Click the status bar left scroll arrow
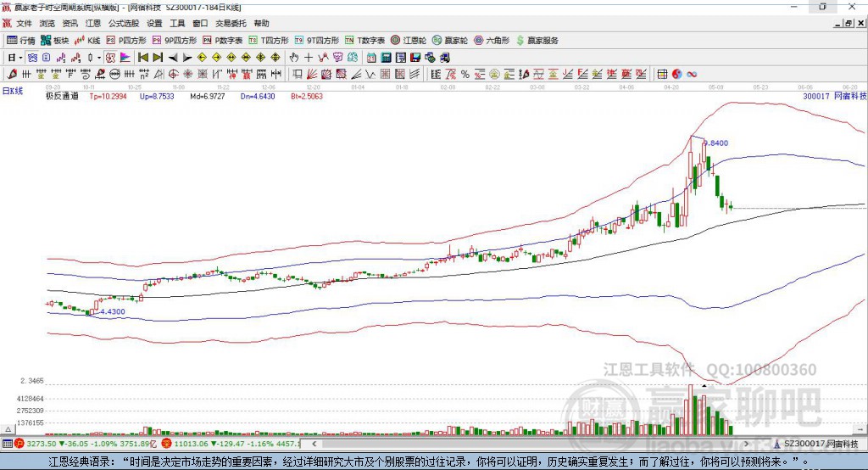The image size is (868, 470). click(314, 444)
